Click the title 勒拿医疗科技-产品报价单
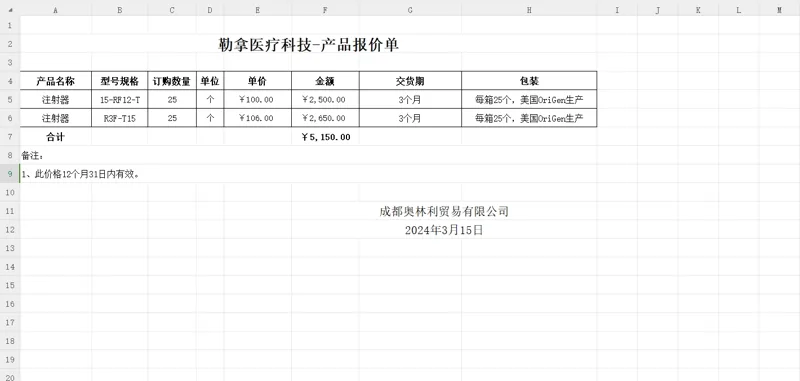The width and height of the screenshot is (800, 381). tap(309, 45)
